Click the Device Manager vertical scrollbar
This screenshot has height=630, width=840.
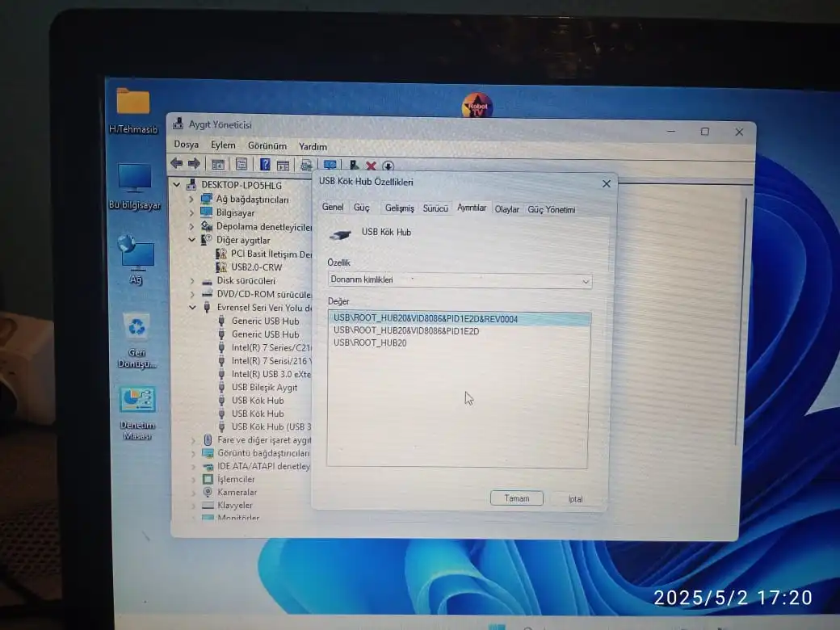coord(743,321)
